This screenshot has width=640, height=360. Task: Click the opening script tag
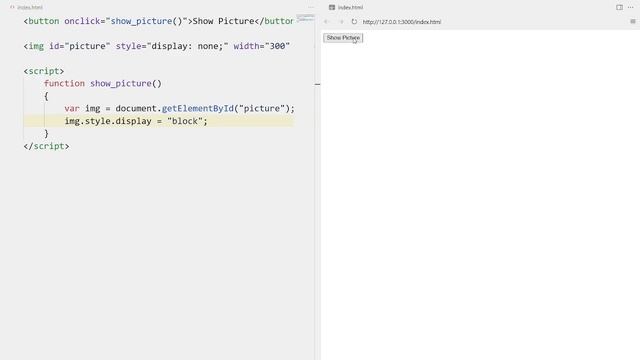tap(44, 71)
